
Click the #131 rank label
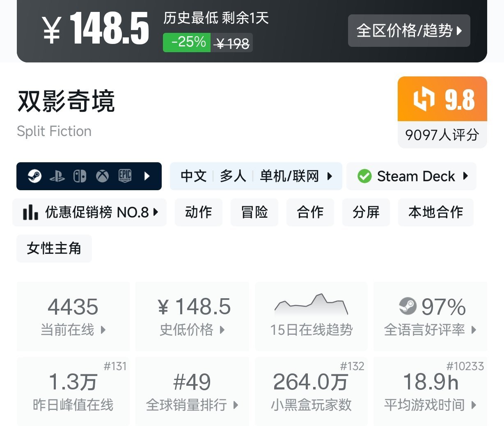click(115, 366)
